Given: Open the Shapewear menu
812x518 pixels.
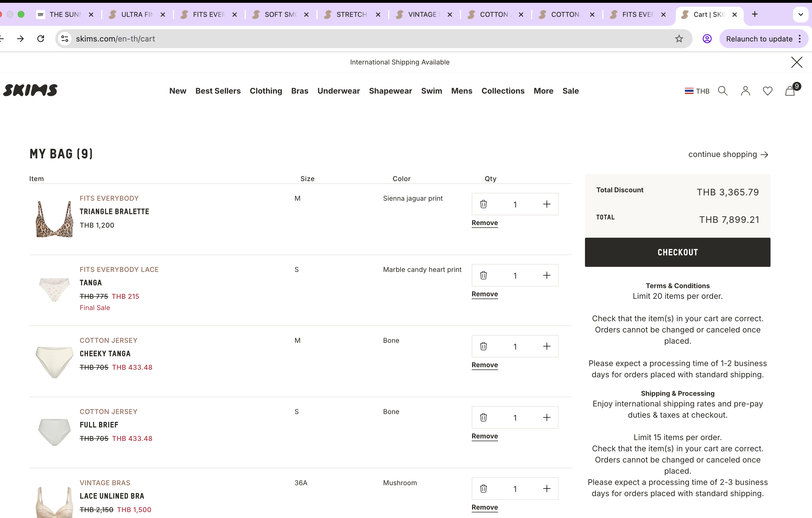Looking at the screenshot, I should (390, 91).
